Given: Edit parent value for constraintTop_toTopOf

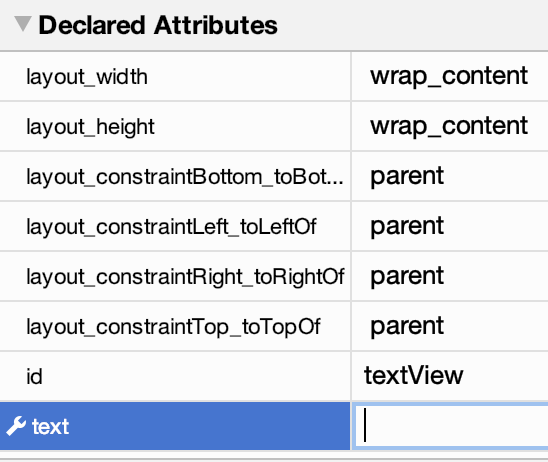Looking at the screenshot, I should point(407,326).
